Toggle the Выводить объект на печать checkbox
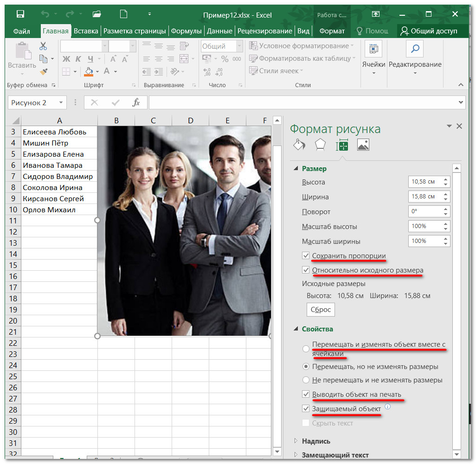 pos(306,394)
